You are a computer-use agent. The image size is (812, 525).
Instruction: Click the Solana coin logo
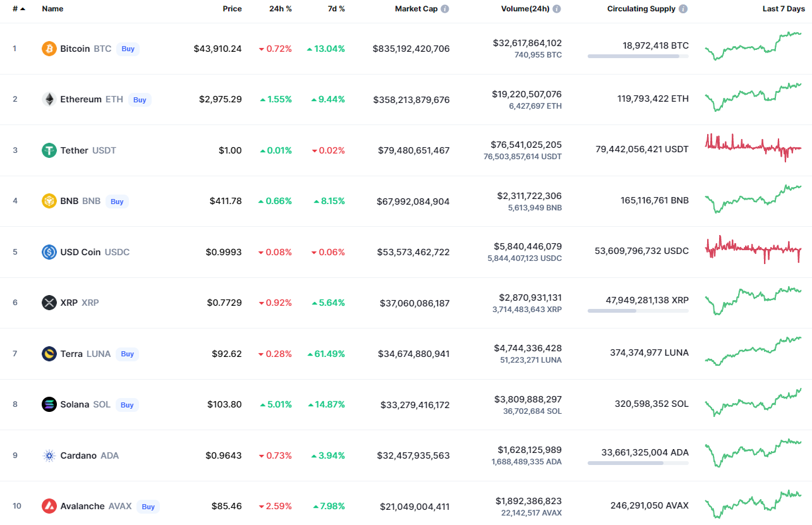(x=49, y=404)
